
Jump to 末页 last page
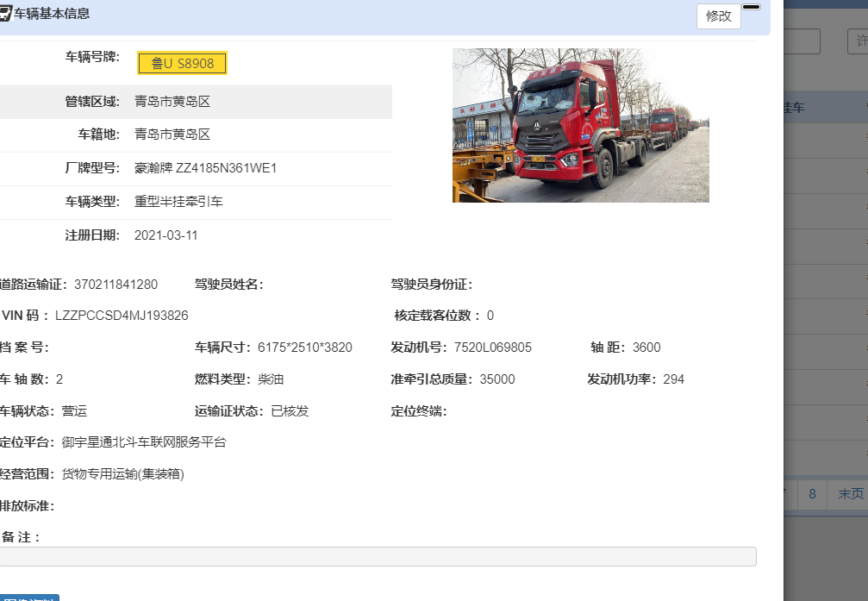point(849,494)
